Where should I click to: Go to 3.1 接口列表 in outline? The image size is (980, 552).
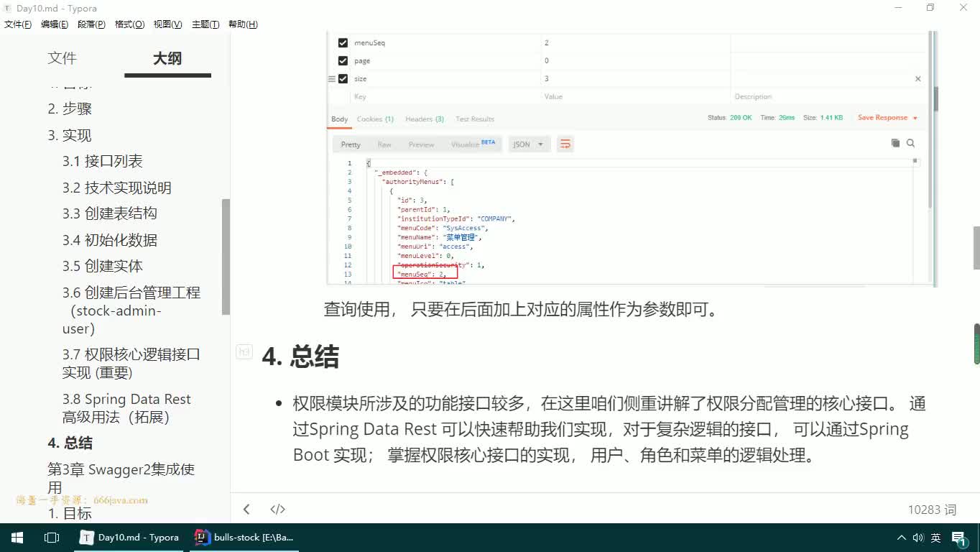pos(102,162)
